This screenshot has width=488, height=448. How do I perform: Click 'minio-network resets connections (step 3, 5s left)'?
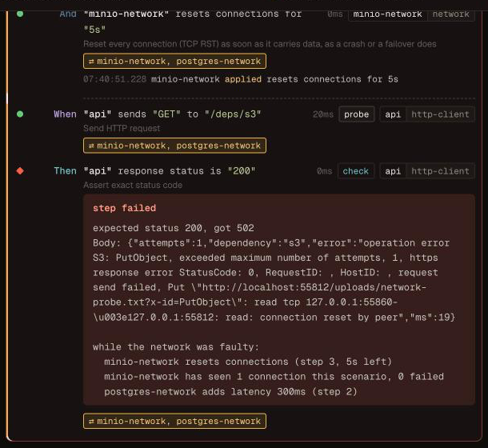pos(248,362)
